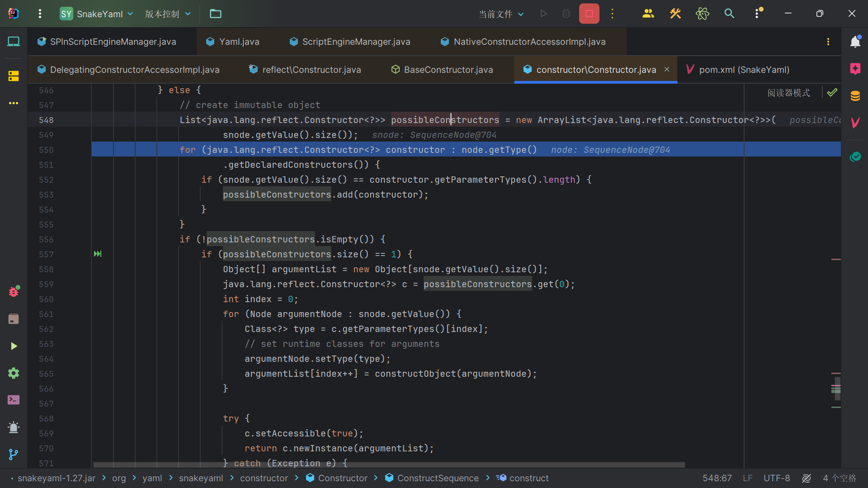868x488 pixels.
Task: Close the constructor\Constructor.java tab
Action: [667, 69]
